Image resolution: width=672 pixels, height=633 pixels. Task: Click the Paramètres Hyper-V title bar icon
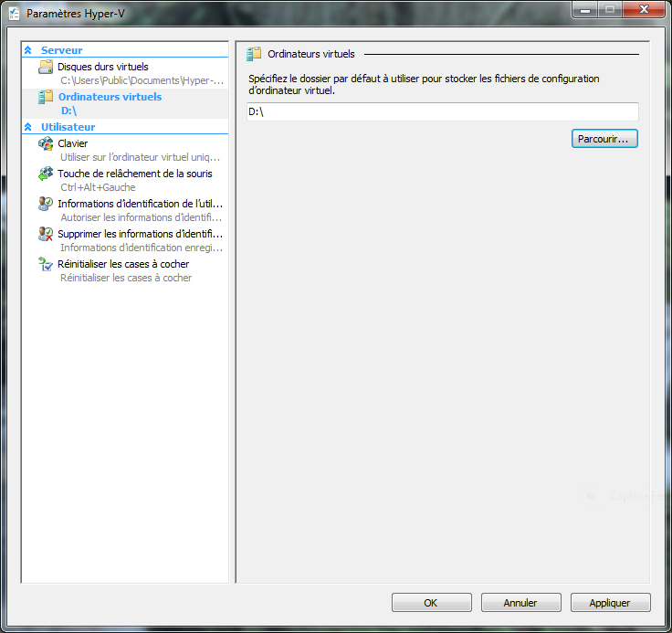click(14, 14)
